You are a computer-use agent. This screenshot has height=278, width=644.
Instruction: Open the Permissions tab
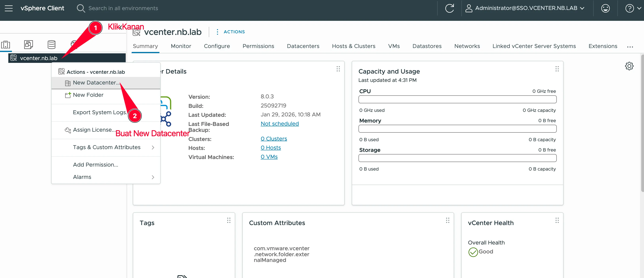click(258, 46)
